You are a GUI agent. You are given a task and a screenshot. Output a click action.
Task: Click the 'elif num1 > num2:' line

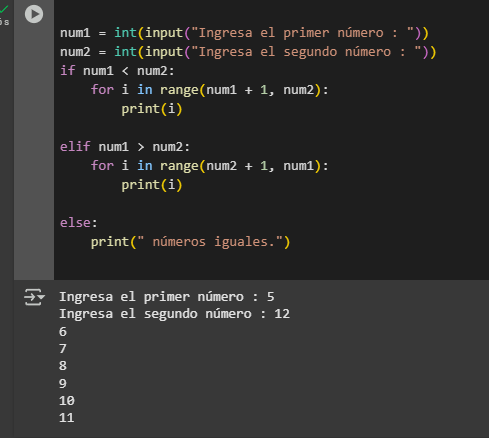(125, 147)
